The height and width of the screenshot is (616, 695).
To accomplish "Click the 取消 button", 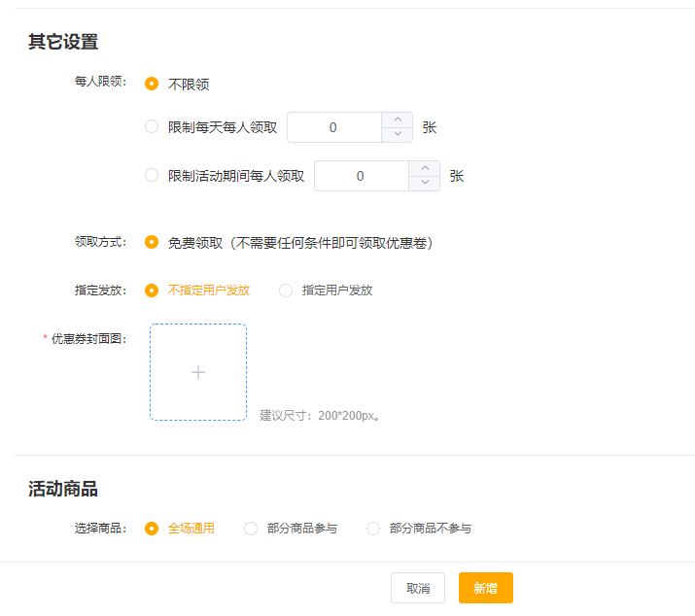I will (418, 588).
